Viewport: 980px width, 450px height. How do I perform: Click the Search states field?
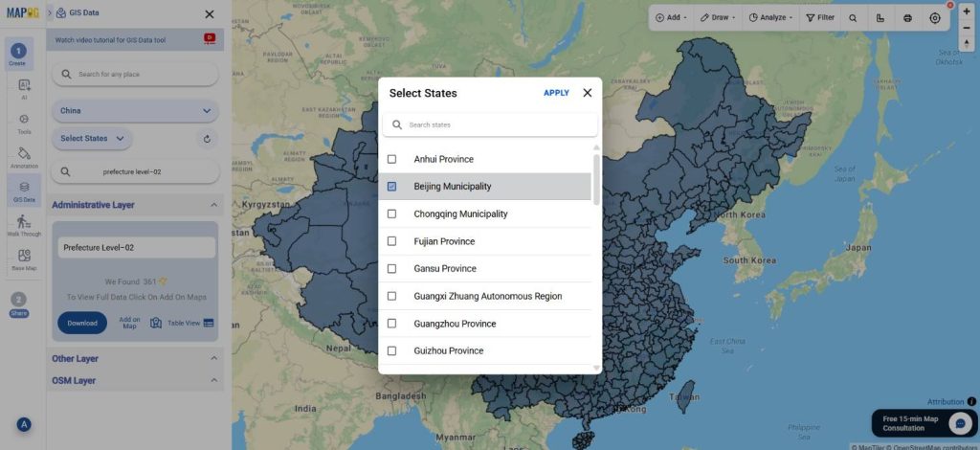click(490, 125)
